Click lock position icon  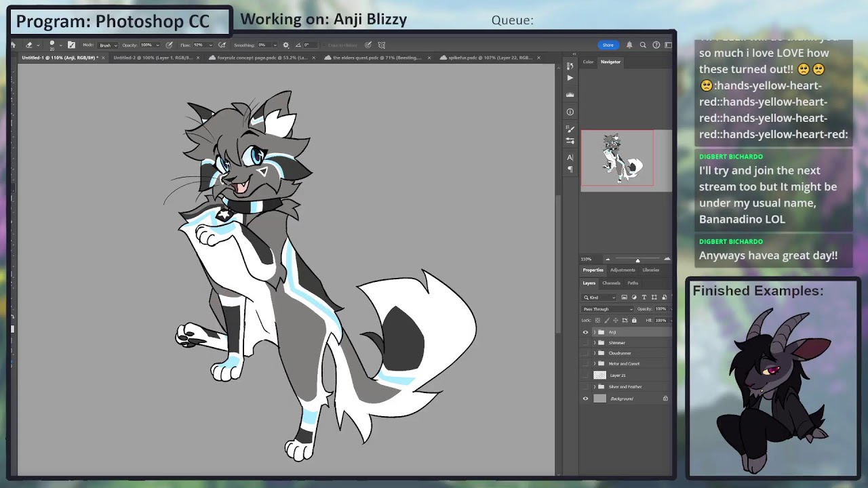click(616, 321)
